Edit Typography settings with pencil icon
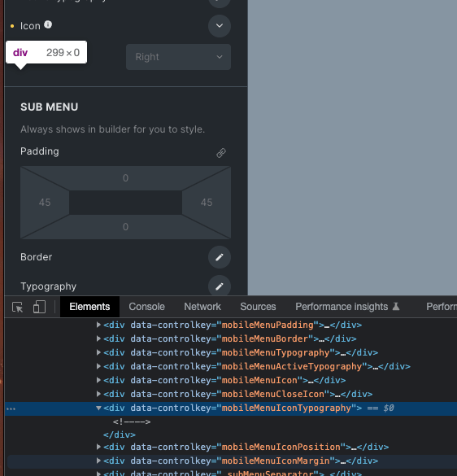 220,286
